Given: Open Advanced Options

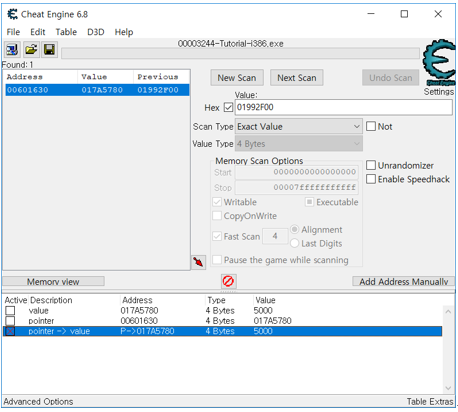Looking at the screenshot, I should pos(38,401).
